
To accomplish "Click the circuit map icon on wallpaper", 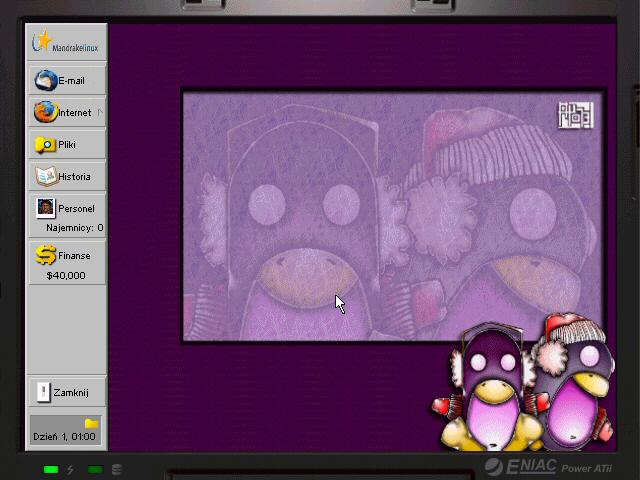I will (x=575, y=115).
